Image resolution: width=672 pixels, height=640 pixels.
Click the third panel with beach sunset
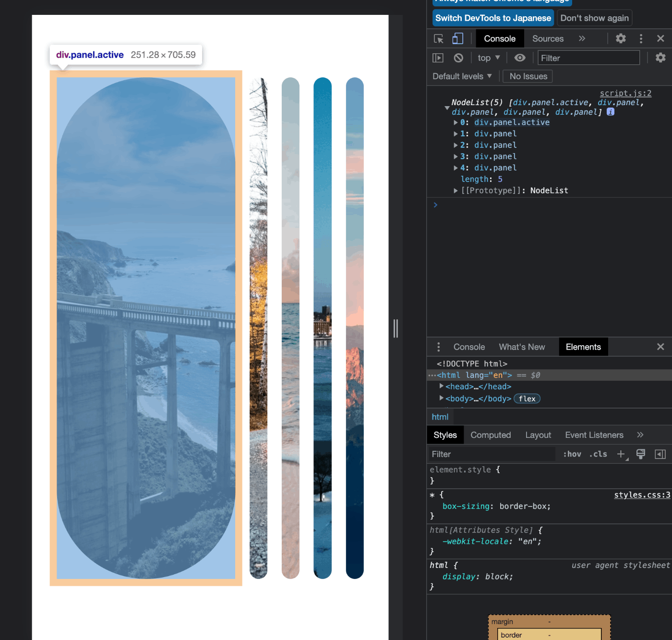point(290,328)
